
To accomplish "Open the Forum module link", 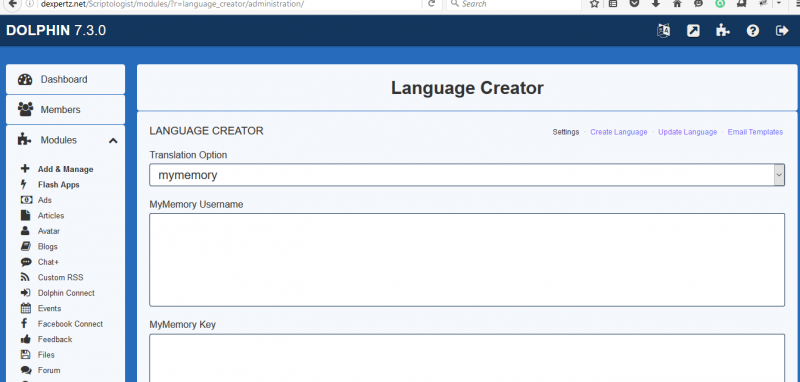I will [x=48, y=370].
